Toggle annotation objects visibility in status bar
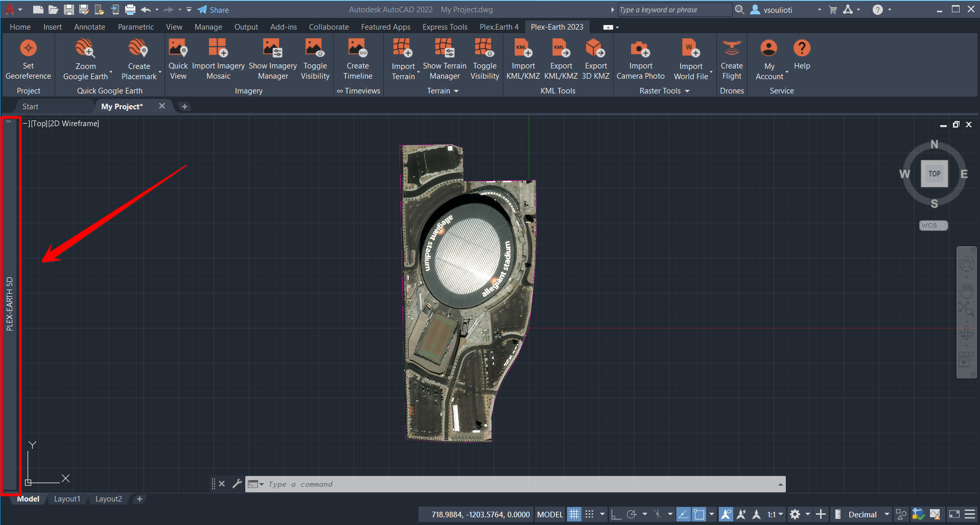Image resolution: width=980 pixels, height=525 pixels. [x=726, y=514]
